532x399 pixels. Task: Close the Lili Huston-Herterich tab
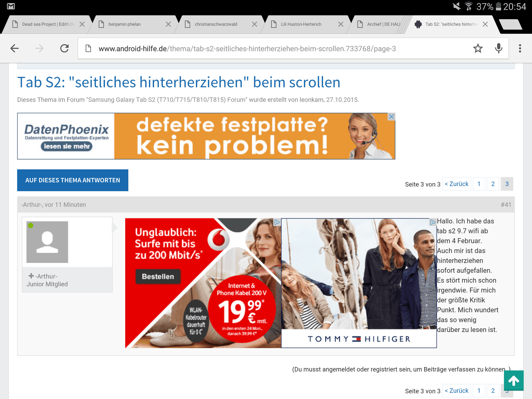[341, 24]
